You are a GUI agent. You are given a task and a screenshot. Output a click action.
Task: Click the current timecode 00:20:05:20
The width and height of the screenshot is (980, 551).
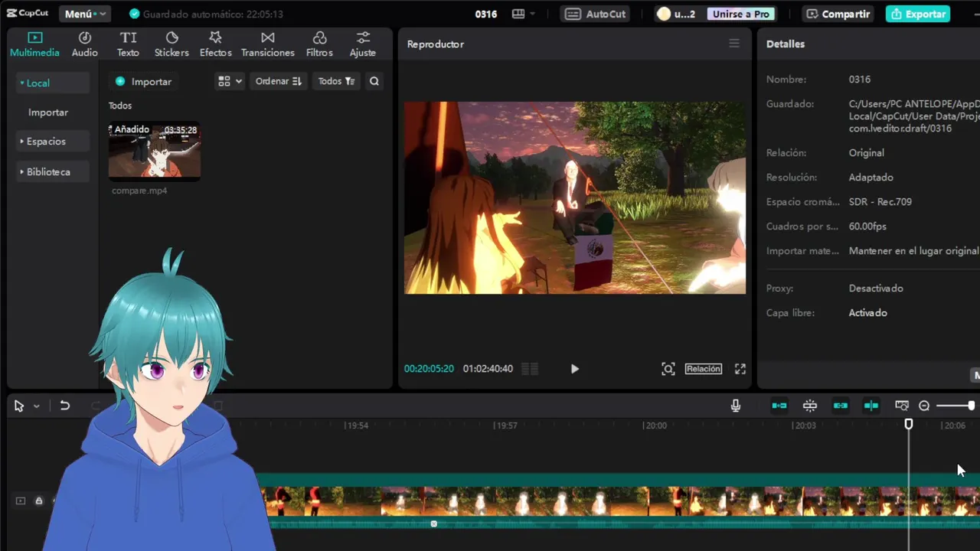point(429,369)
